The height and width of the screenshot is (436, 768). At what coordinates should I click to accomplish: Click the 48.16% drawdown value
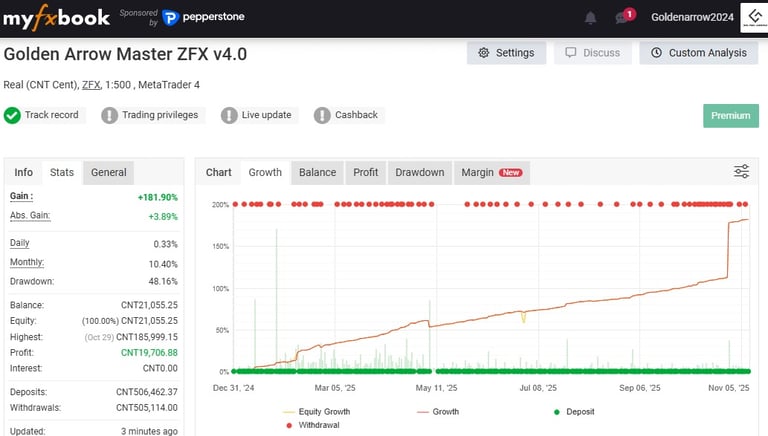(x=163, y=281)
